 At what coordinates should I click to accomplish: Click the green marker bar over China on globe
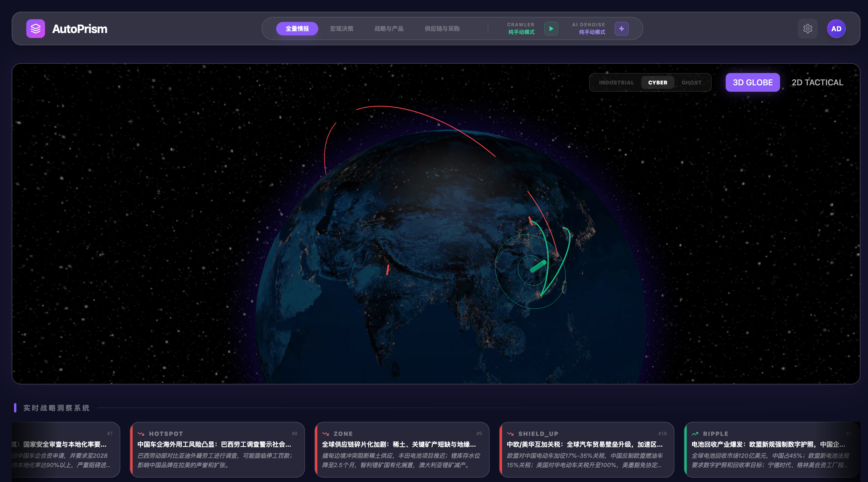click(538, 266)
